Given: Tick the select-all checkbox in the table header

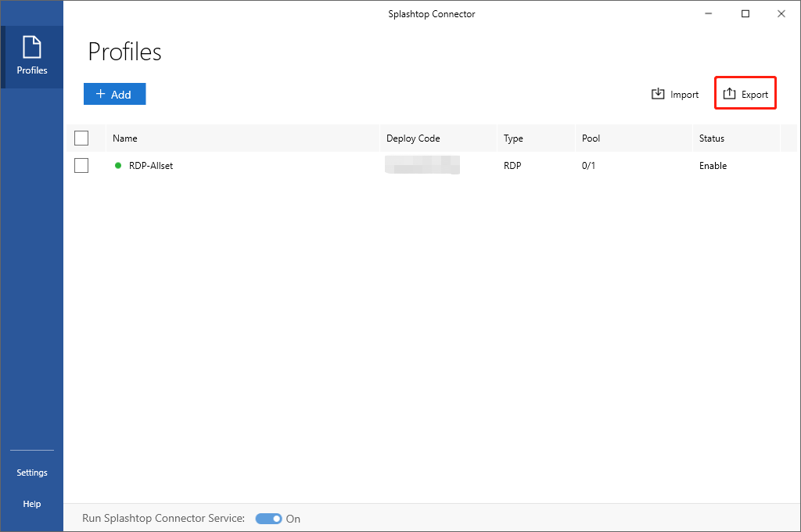Looking at the screenshot, I should (x=81, y=138).
